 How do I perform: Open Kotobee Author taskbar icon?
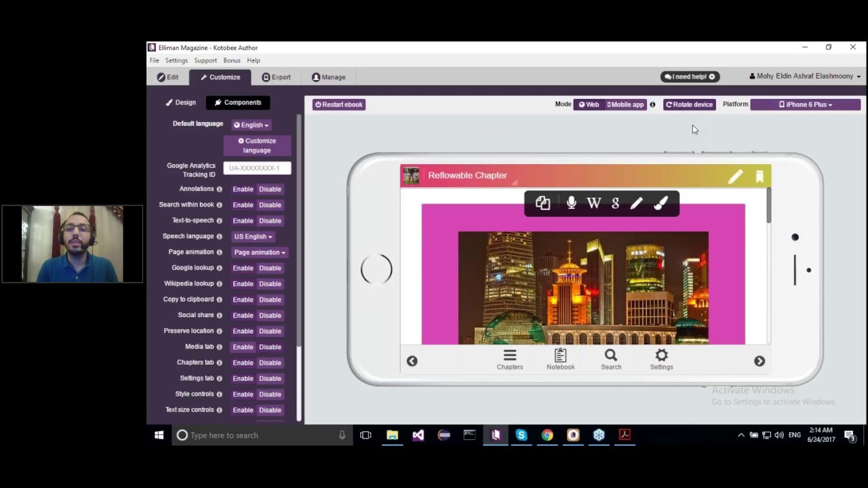click(496, 435)
